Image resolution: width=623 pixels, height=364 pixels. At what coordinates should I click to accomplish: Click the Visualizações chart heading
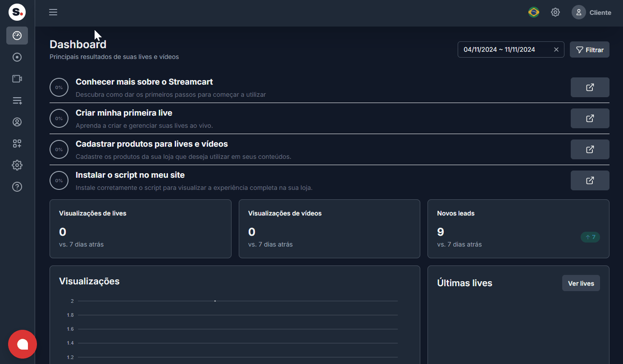89,281
